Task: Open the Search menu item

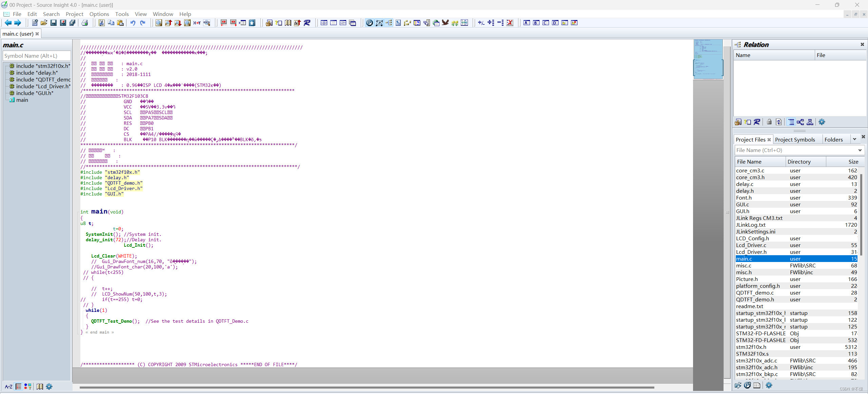Action: click(51, 14)
